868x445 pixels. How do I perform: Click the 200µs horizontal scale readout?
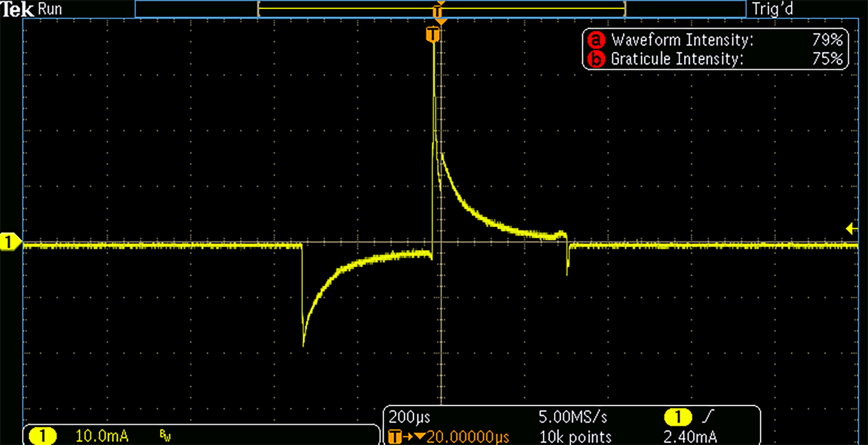point(409,417)
